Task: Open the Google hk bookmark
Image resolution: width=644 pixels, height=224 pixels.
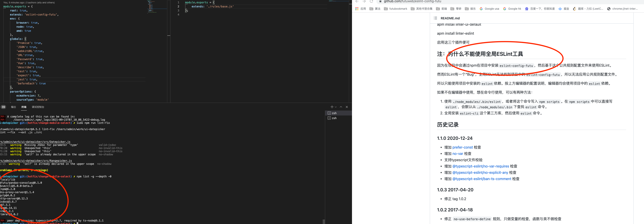Action: click(512, 9)
